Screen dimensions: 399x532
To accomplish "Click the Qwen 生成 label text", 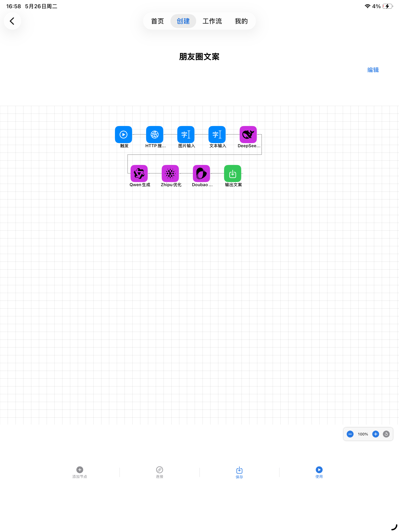I will pyautogui.click(x=140, y=185).
